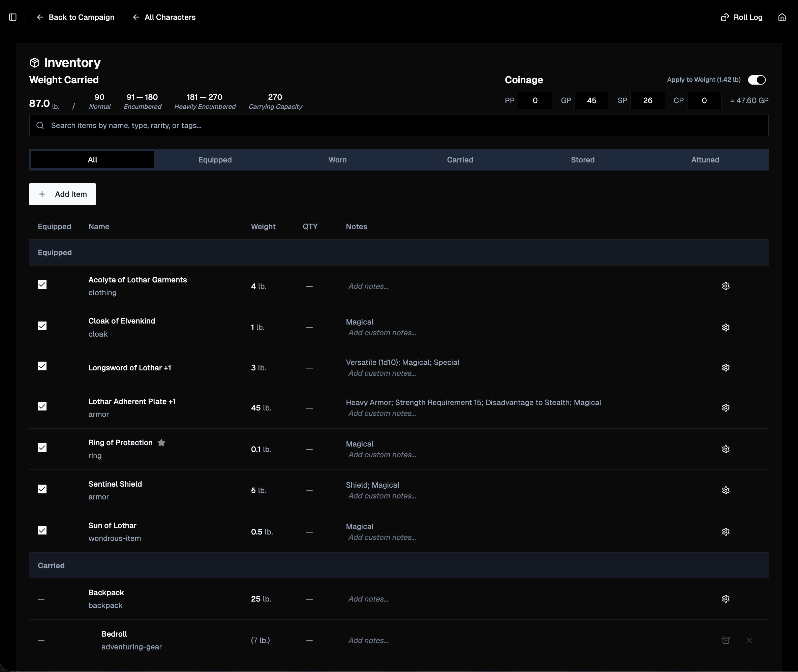This screenshot has height=672, width=798.
Task: Click the Equipped section header row
Action: pyautogui.click(x=399, y=252)
